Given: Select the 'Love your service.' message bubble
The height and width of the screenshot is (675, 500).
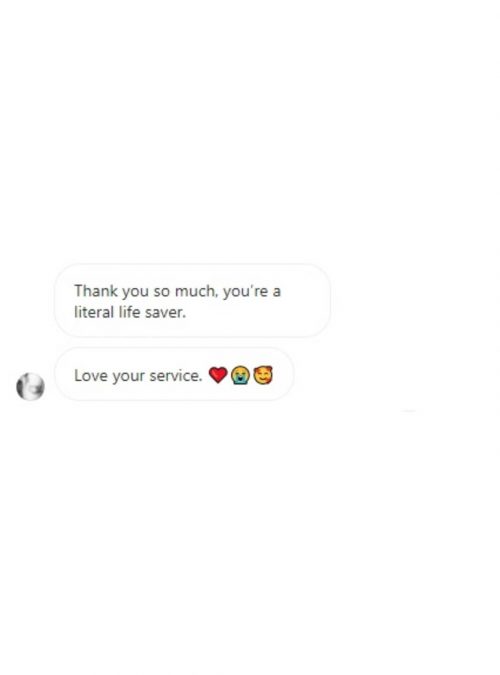Looking at the screenshot, I should point(174,375).
